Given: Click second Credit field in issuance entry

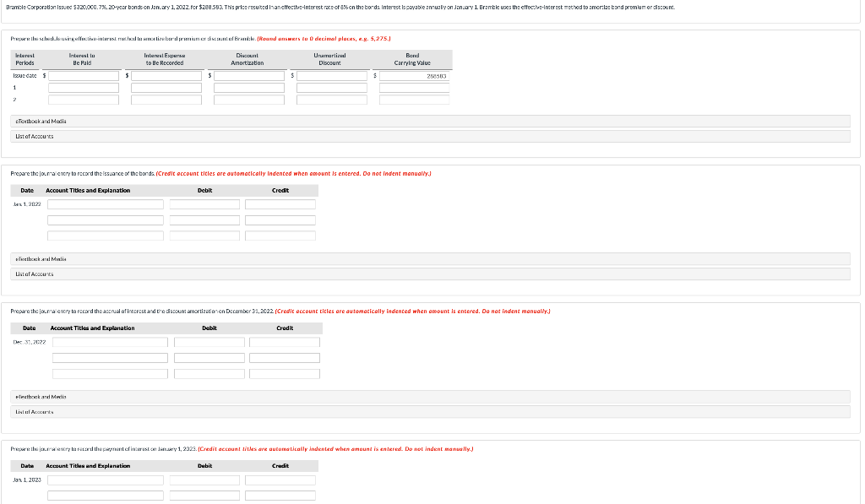Looking at the screenshot, I should click(280, 220).
